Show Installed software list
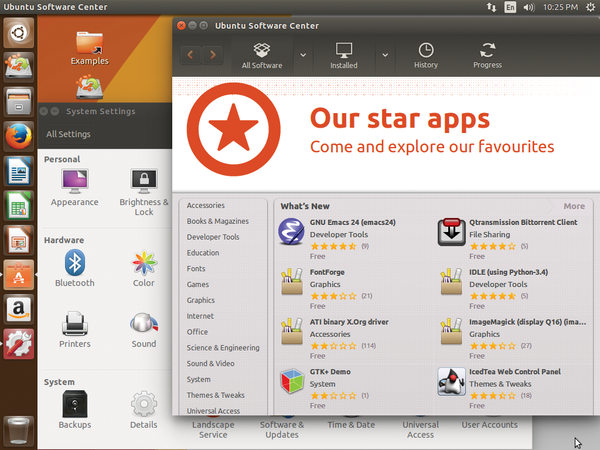Image resolution: width=600 pixels, height=450 pixels. 344,55
